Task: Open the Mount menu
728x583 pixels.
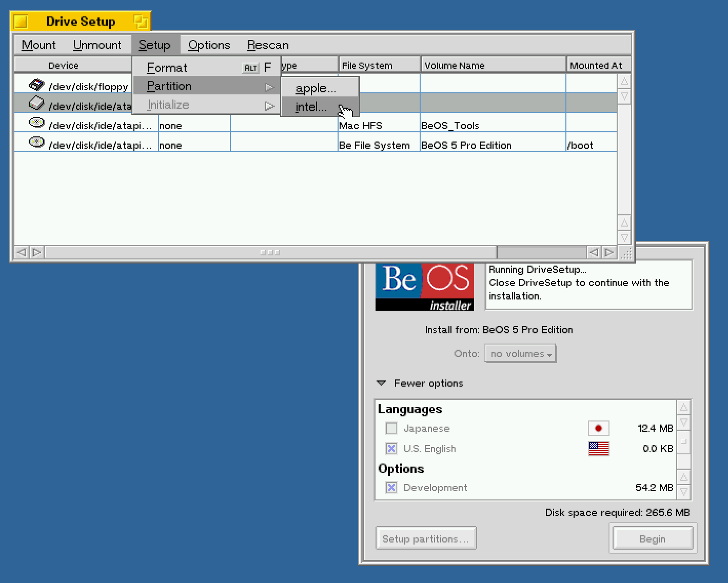Action: pos(38,45)
